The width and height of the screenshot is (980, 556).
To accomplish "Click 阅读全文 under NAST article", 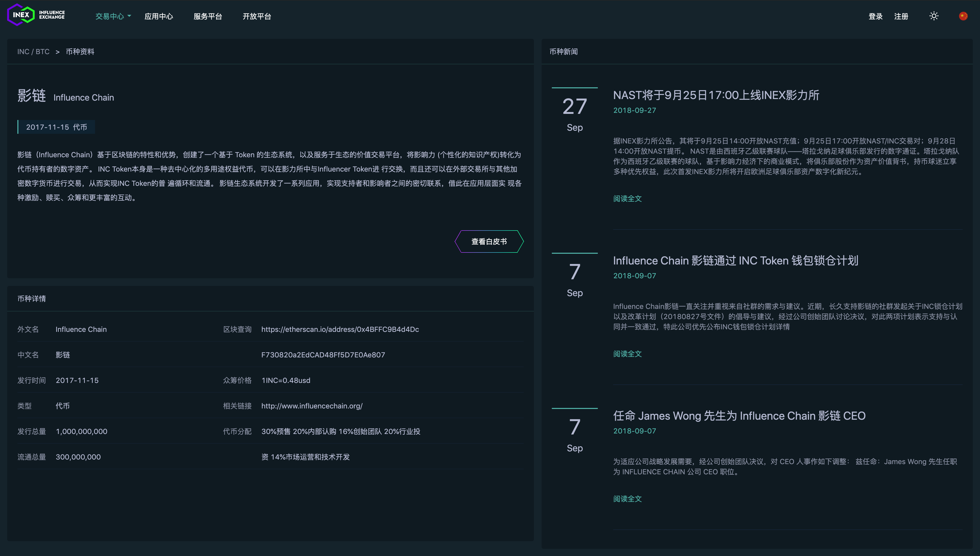I will (627, 199).
